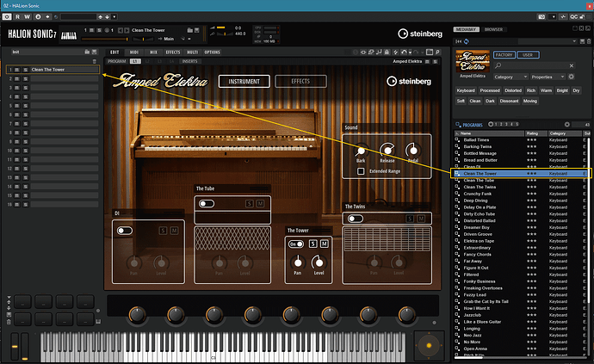This screenshot has width=594, height=364.
Task: Click the Read automation R button
Action: pos(17,16)
